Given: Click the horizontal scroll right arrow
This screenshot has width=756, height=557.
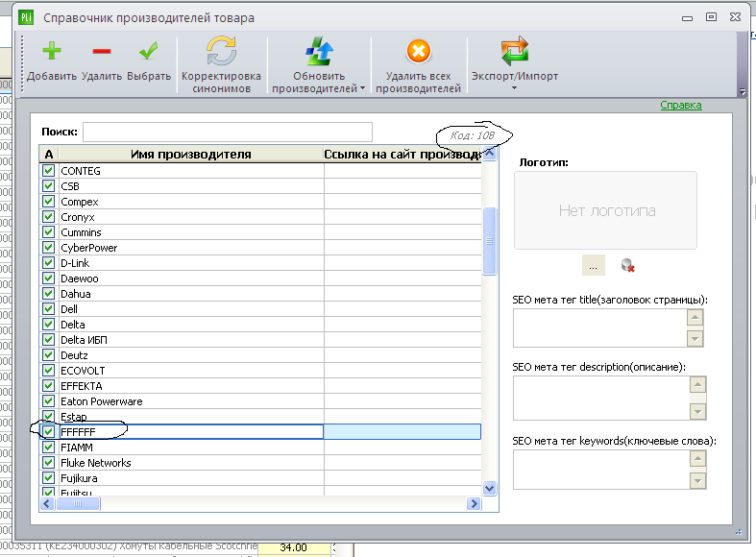Looking at the screenshot, I should [x=474, y=503].
